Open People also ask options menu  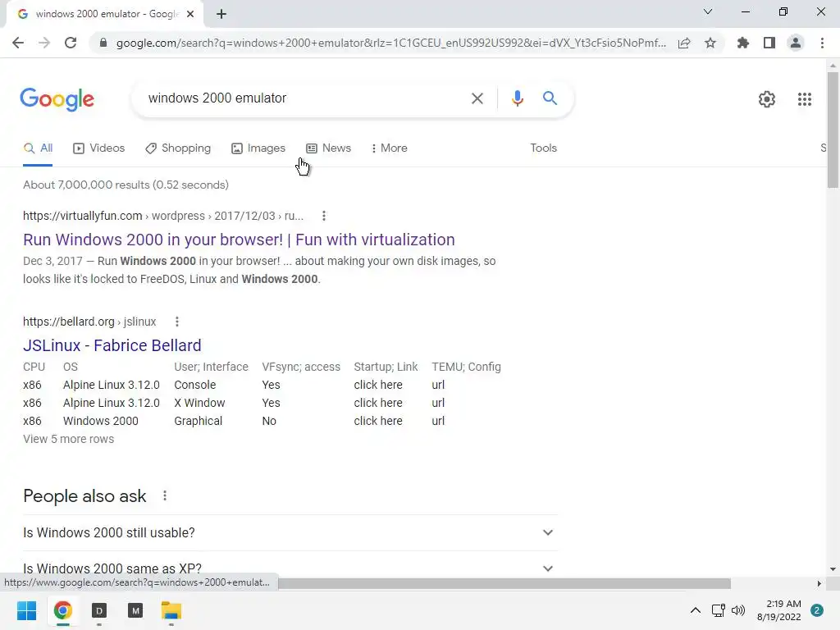(165, 496)
